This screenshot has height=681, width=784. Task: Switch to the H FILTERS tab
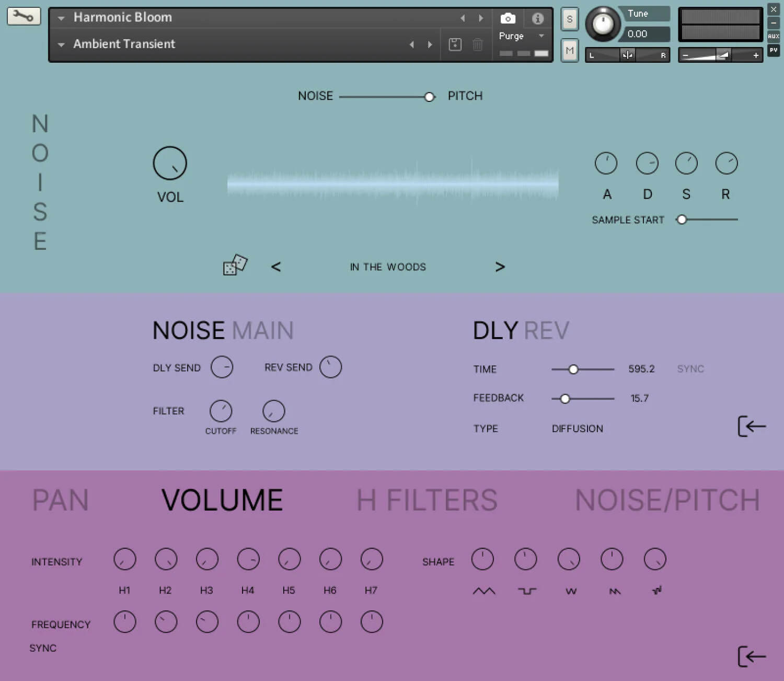426,500
